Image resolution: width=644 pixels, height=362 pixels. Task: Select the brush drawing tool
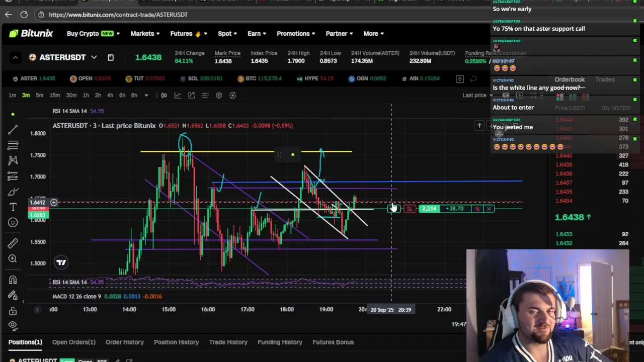(13, 192)
